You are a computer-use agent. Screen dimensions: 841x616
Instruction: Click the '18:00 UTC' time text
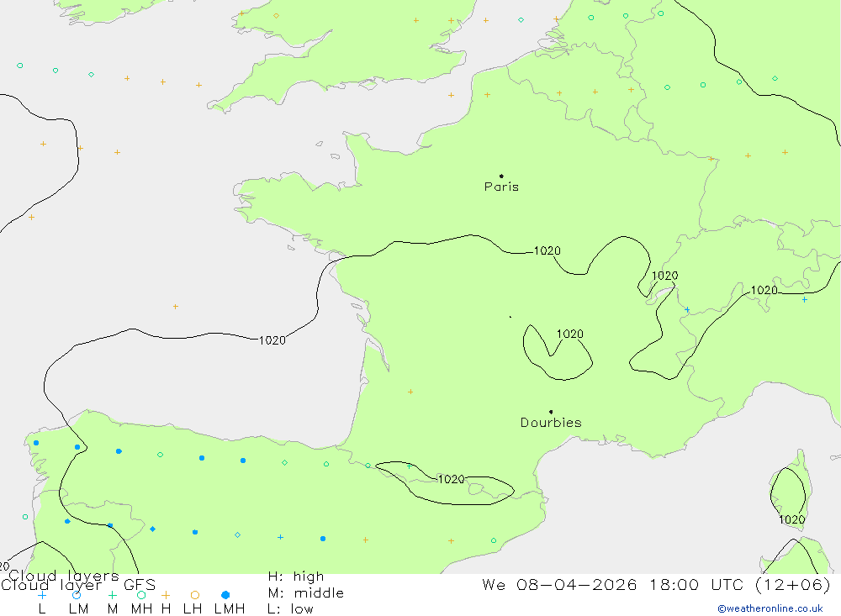(x=698, y=584)
